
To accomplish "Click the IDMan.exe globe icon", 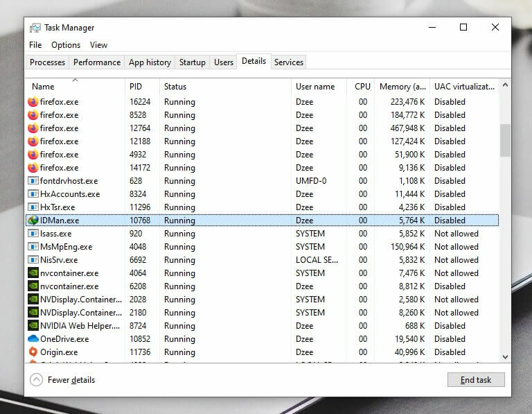I will 33,221.
